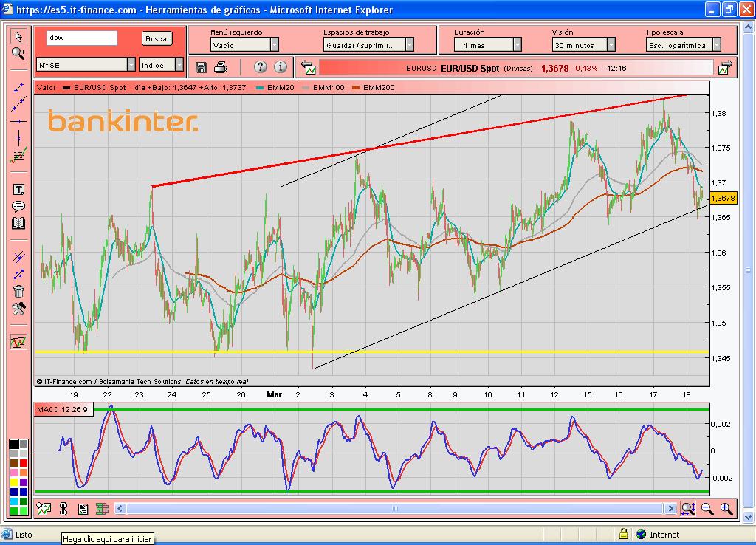756x545 pixels.
Task: Choose the speech bubble comment tool
Action: (18, 207)
